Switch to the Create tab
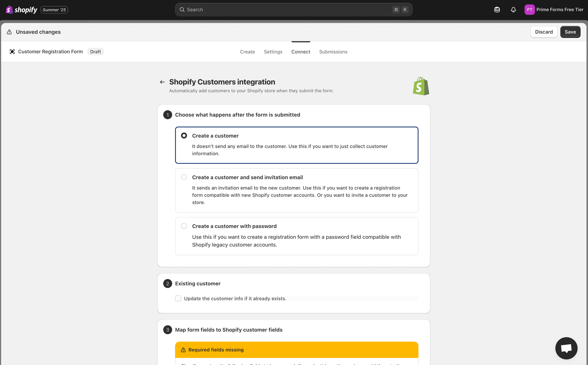This screenshot has height=365, width=588. pos(247,52)
